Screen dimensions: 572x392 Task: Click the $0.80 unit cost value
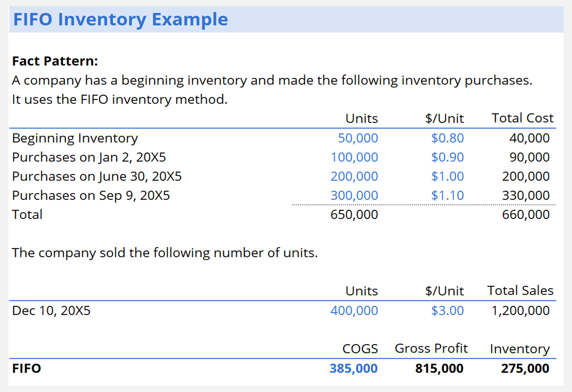[x=447, y=138]
